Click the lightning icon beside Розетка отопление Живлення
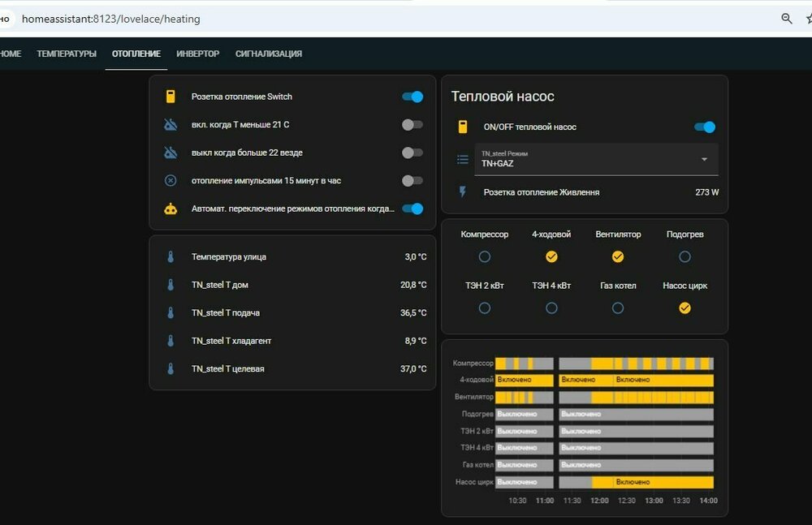This screenshot has height=525, width=812. 463,192
